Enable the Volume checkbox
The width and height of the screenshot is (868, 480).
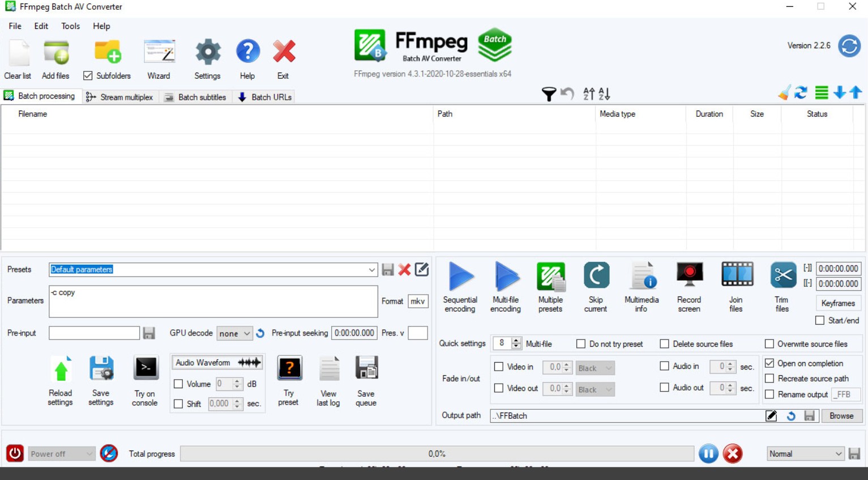(178, 384)
